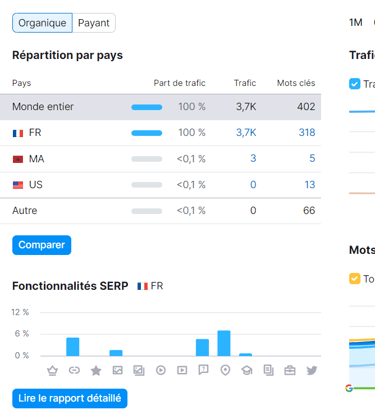Click the Local pack map-pin icon
375x419 pixels.
click(225, 370)
